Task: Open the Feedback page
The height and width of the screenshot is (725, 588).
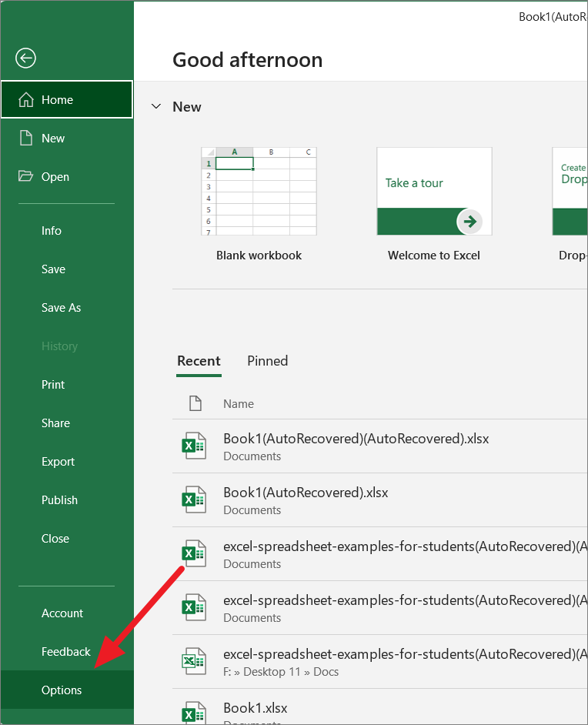Action: click(67, 651)
